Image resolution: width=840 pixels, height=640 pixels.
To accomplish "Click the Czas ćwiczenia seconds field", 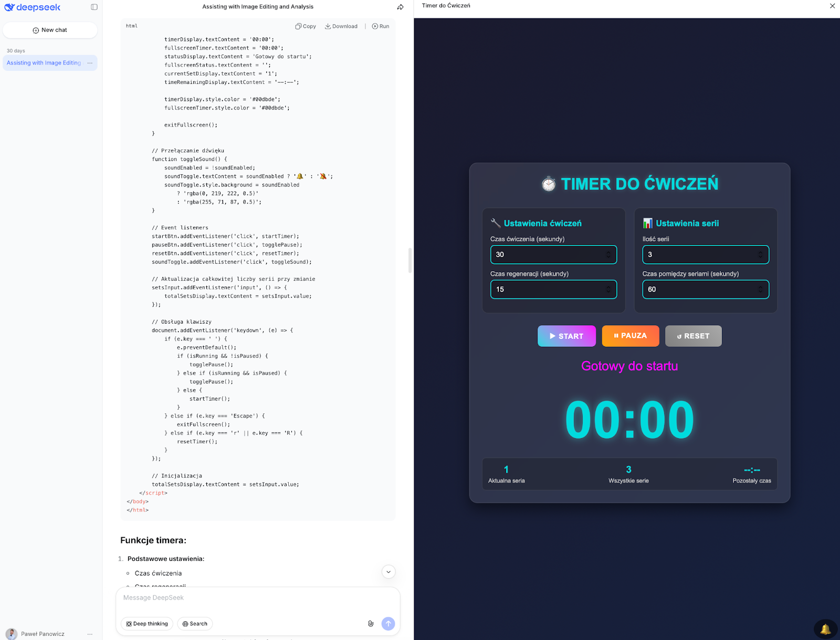I will click(x=554, y=254).
